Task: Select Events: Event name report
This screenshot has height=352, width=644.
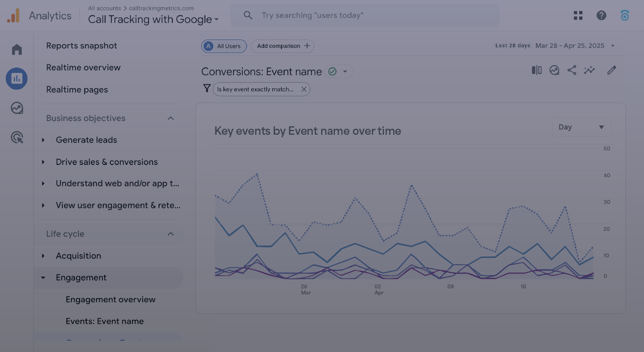Action: [105, 321]
